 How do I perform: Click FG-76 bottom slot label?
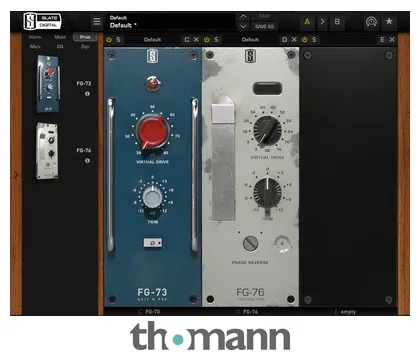tap(250, 312)
